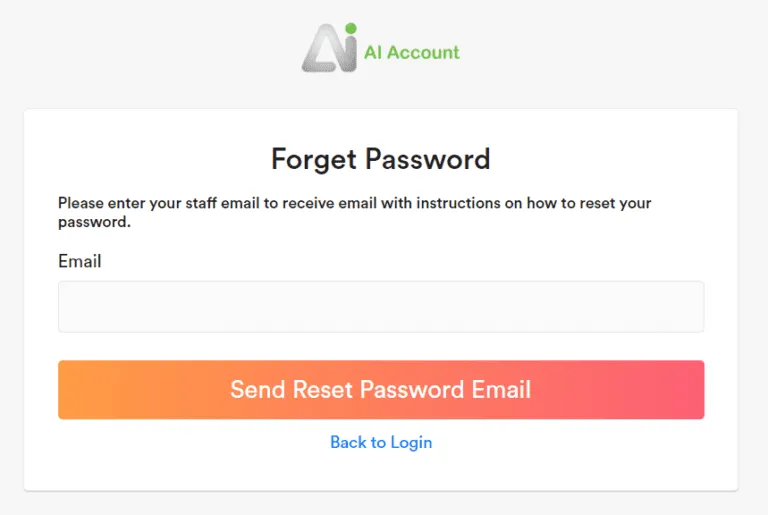Click the pink right side of the reset button
Viewport: 768px width, 515px height.
pyautogui.click(x=650, y=389)
